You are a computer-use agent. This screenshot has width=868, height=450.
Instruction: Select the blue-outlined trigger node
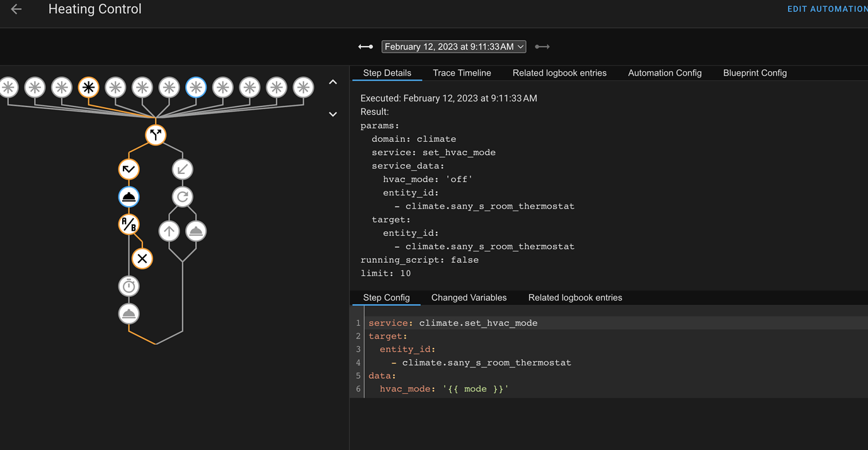[196, 88]
